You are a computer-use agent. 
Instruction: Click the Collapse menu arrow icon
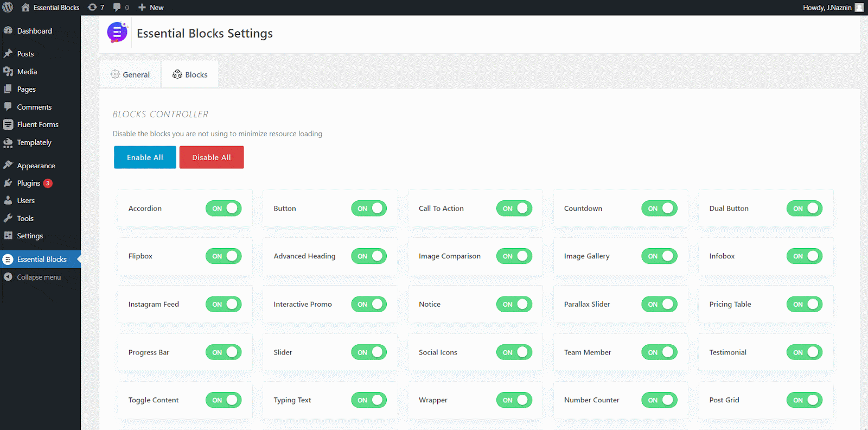click(8, 277)
